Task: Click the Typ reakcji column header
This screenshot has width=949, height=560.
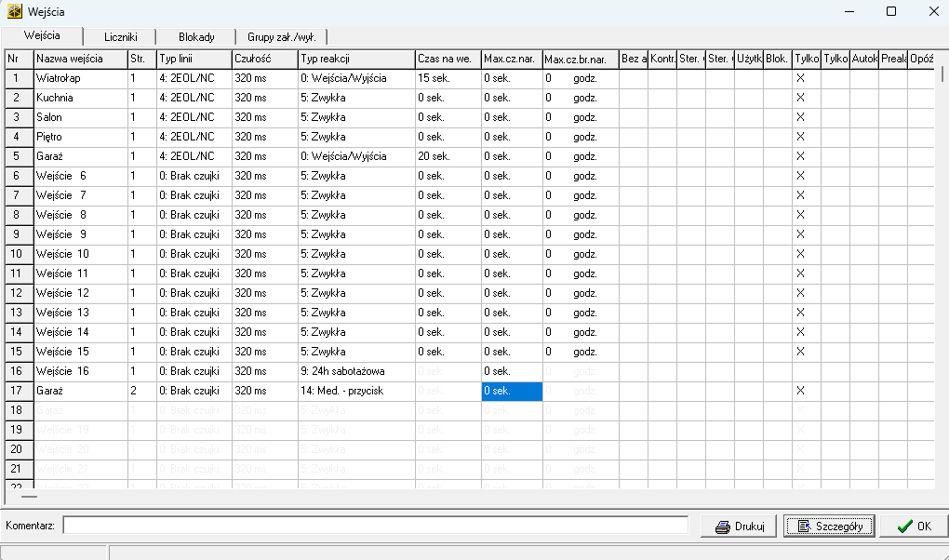Action: (356, 59)
